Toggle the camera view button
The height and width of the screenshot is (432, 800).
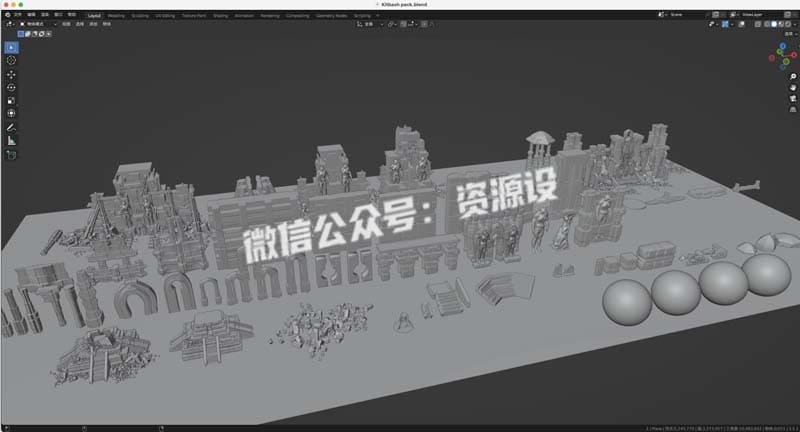[793, 98]
